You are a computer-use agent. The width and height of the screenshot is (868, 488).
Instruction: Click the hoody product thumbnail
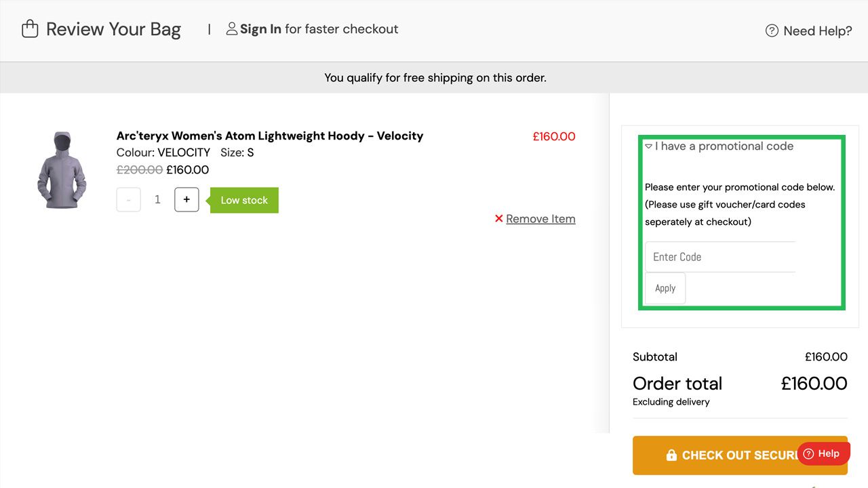(62, 169)
